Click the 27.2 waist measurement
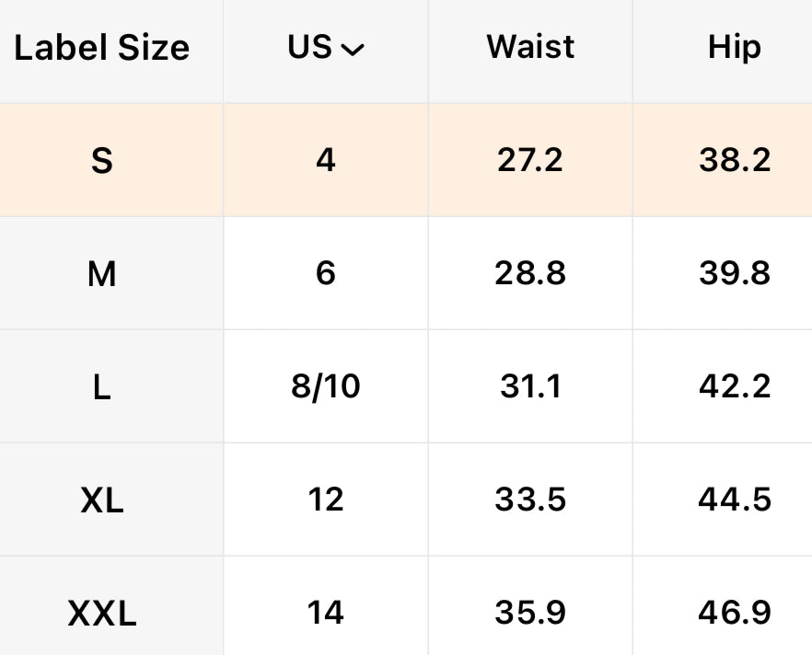Viewport: 812px width, 655px height. click(530, 161)
